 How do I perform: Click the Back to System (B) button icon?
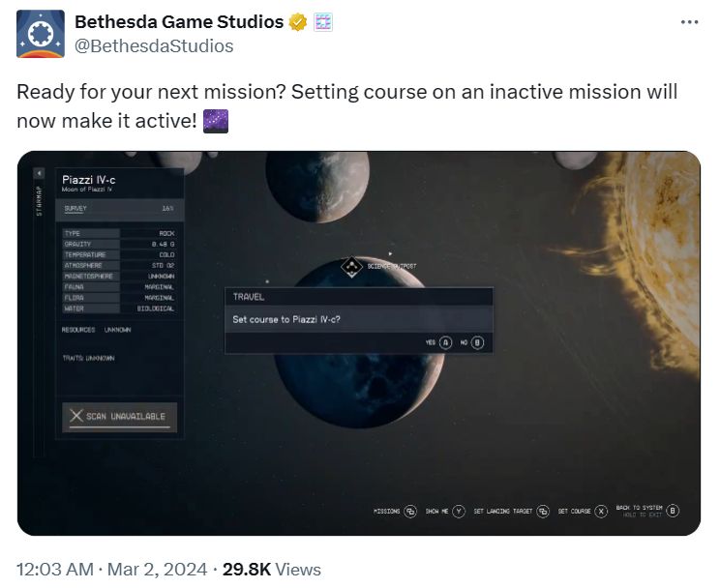pyautogui.click(x=674, y=511)
